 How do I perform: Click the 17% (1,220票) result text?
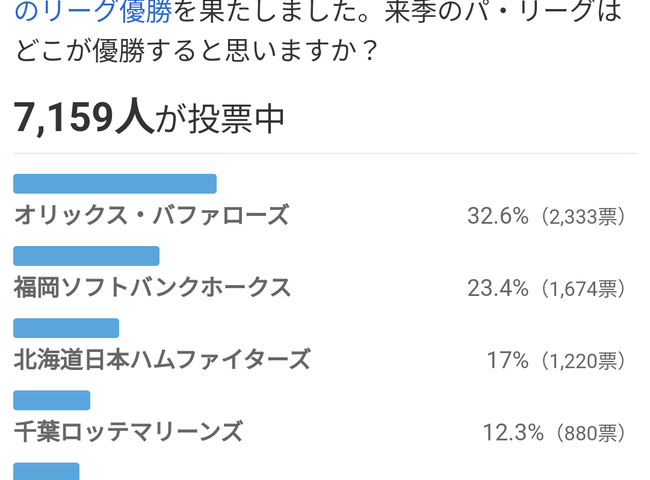coord(555,360)
